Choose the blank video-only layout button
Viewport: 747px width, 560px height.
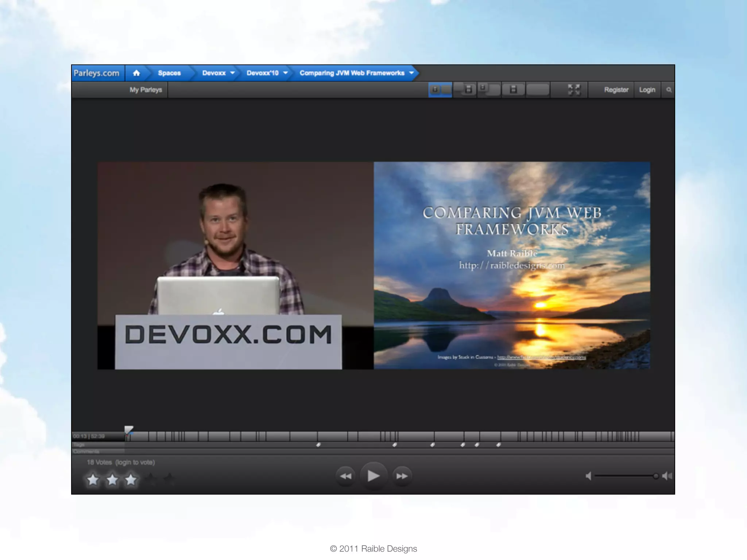coord(538,90)
